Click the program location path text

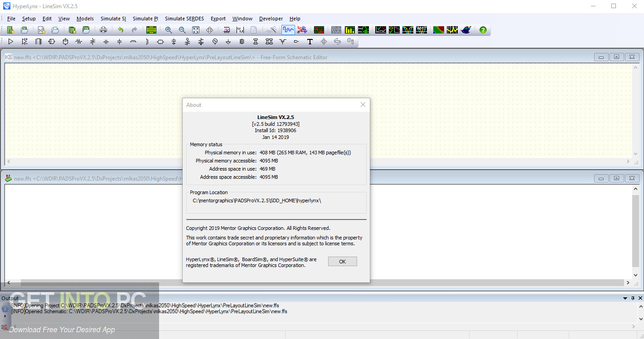coord(257,201)
